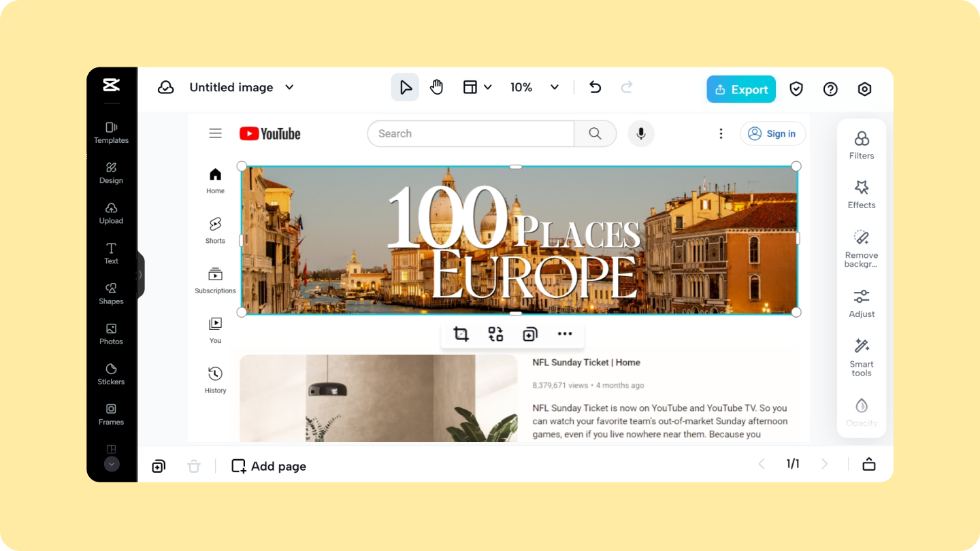Expand the Untitled image title dropdown
The width and height of the screenshot is (980, 551).
(x=289, y=87)
